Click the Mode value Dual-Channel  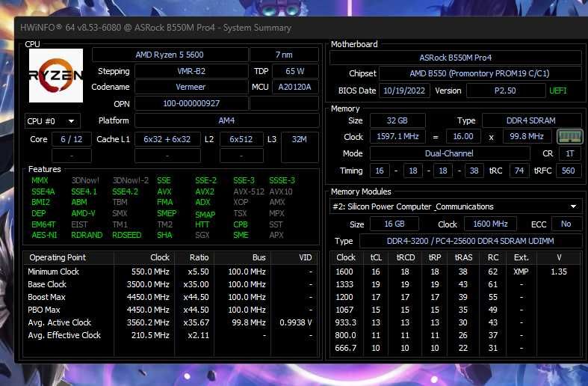point(450,153)
